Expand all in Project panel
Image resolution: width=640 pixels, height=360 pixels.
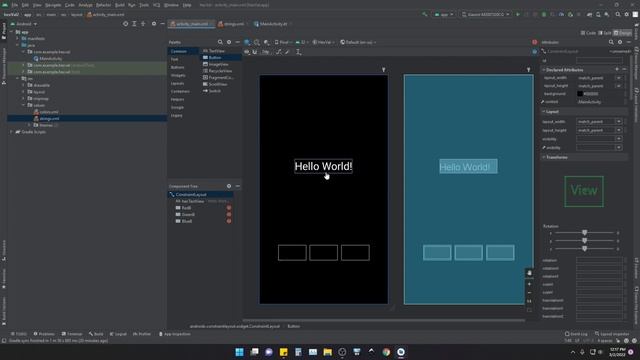134,24
